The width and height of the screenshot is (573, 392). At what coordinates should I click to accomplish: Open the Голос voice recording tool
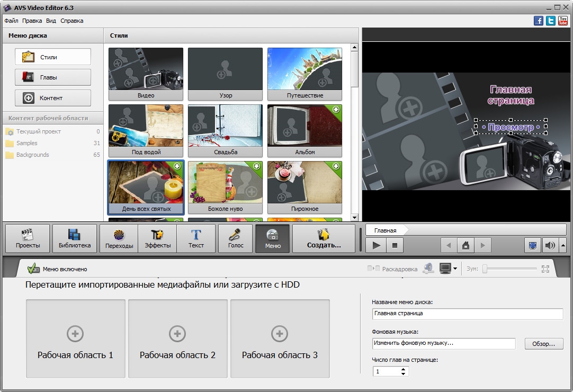[235, 238]
